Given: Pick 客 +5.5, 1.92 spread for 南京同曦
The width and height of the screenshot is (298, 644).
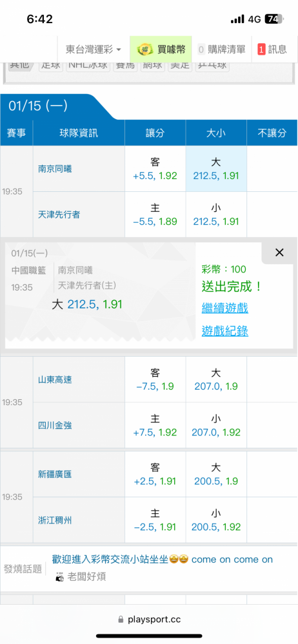Looking at the screenshot, I should point(155,169).
